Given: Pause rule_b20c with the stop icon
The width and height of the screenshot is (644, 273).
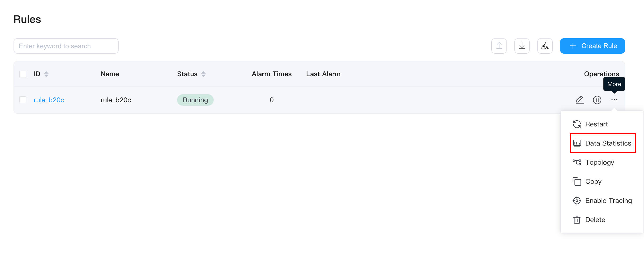Looking at the screenshot, I should click(x=597, y=100).
